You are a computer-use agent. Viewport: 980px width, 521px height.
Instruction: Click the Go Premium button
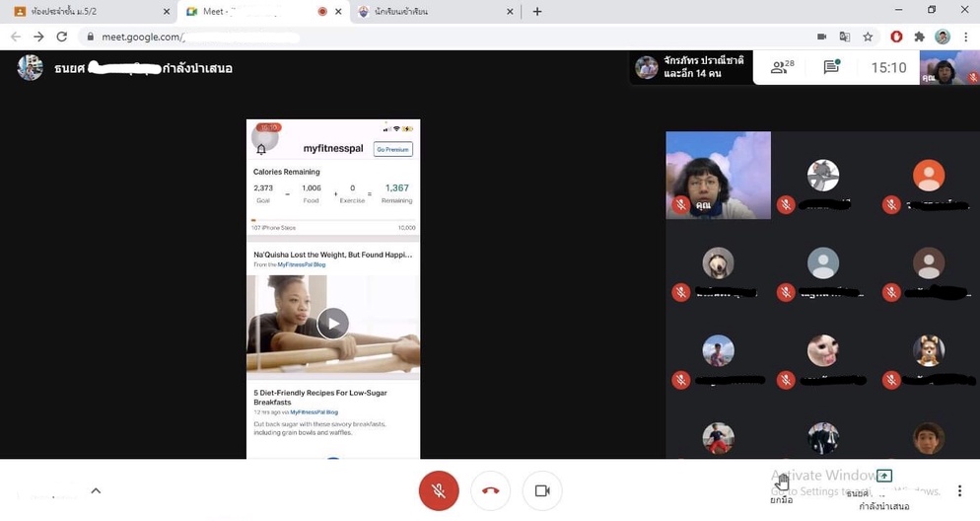[x=392, y=149]
